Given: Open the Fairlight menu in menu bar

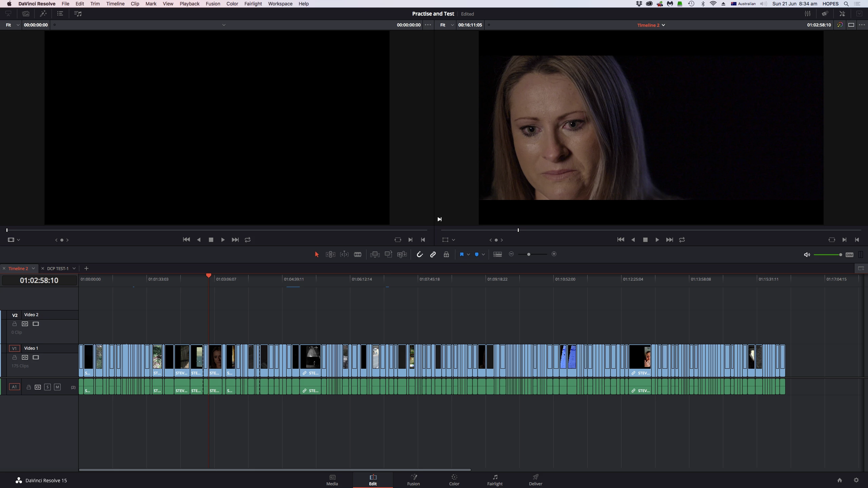Looking at the screenshot, I should tap(253, 4).
